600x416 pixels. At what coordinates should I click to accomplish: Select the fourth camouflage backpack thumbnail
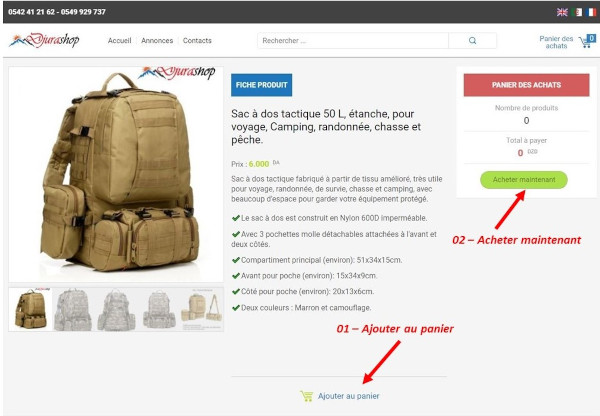(x=159, y=309)
